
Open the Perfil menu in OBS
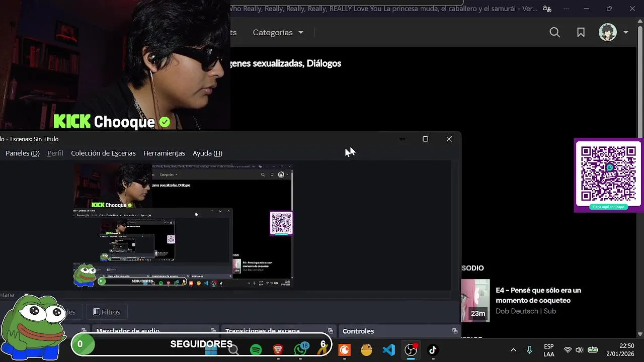point(55,153)
